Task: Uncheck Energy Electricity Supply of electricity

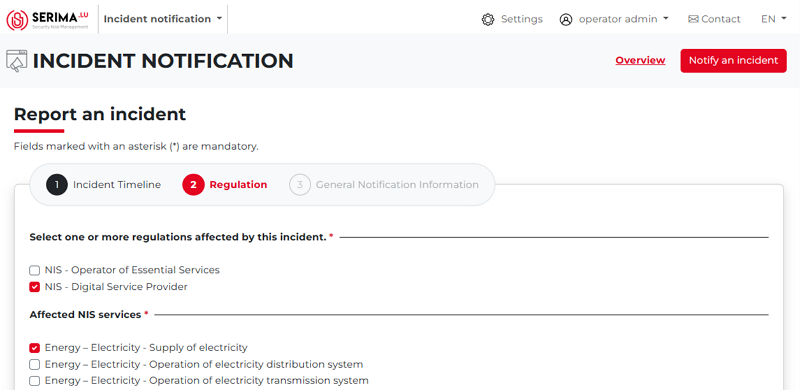Action: [x=34, y=348]
